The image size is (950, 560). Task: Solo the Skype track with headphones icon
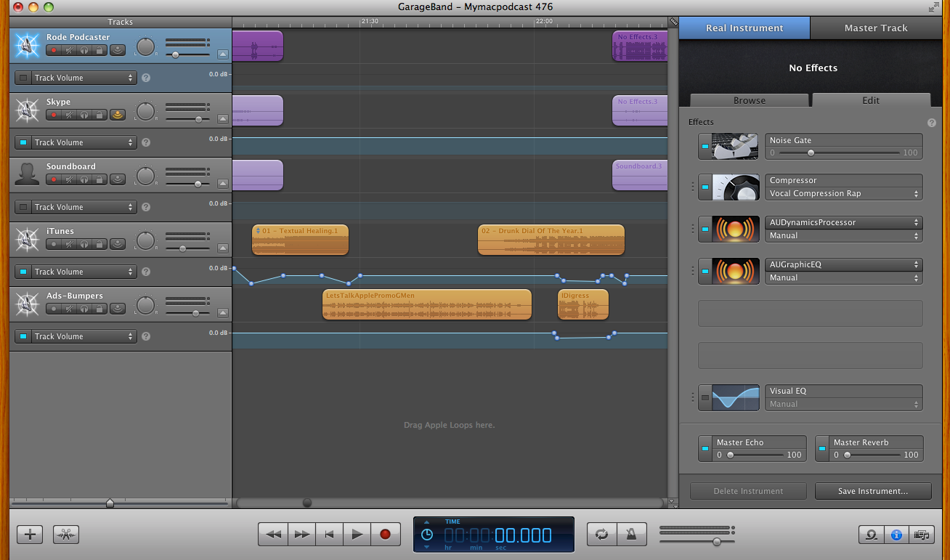(x=84, y=115)
